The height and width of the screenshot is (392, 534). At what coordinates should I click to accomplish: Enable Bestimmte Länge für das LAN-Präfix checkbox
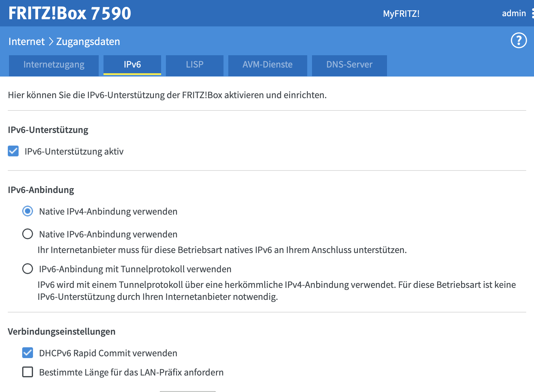coord(28,372)
